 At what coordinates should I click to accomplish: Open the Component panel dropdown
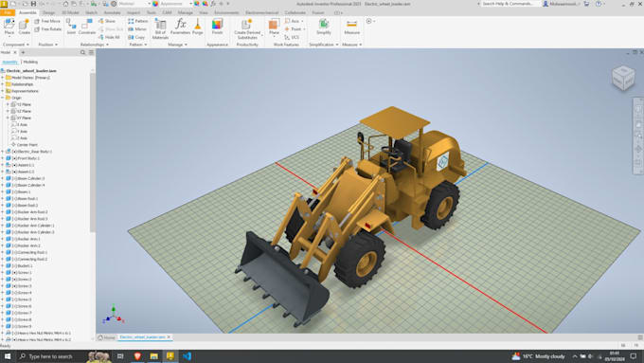pos(16,45)
